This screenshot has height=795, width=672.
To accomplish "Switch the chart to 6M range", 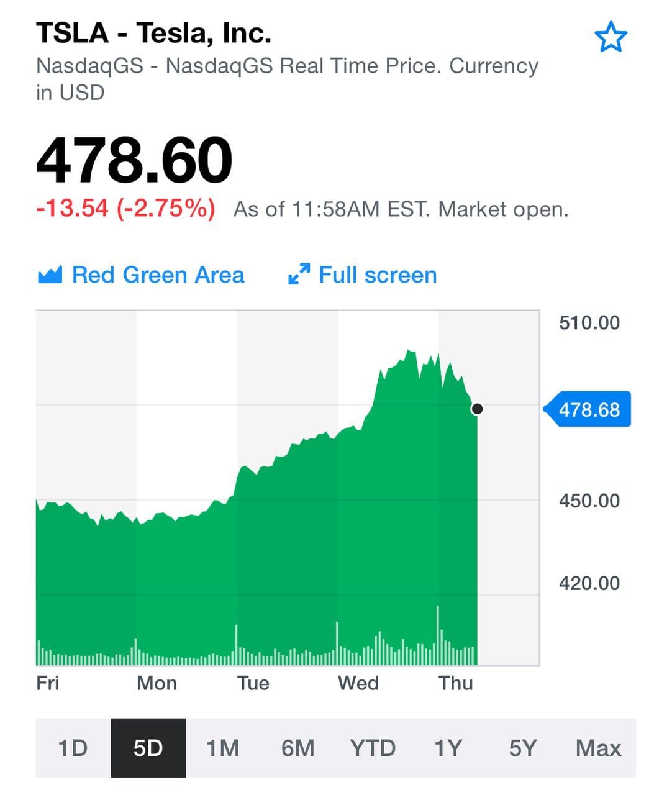I will pyautogui.click(x=298, y=748).
